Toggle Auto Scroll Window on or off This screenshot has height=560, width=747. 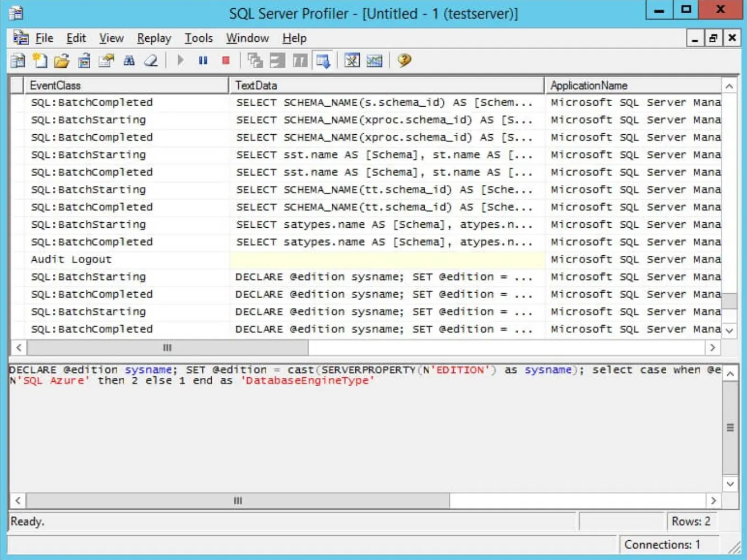click(323, 61)
